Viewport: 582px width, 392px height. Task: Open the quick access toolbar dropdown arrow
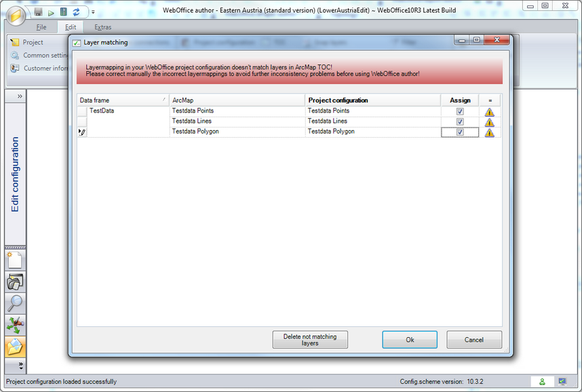point(93,12)
